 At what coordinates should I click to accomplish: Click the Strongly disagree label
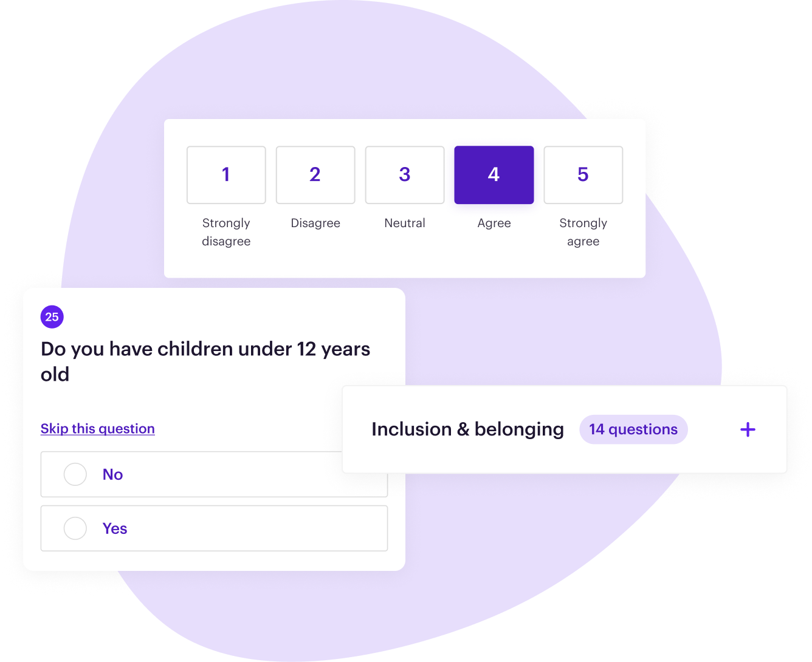(226, 232)
